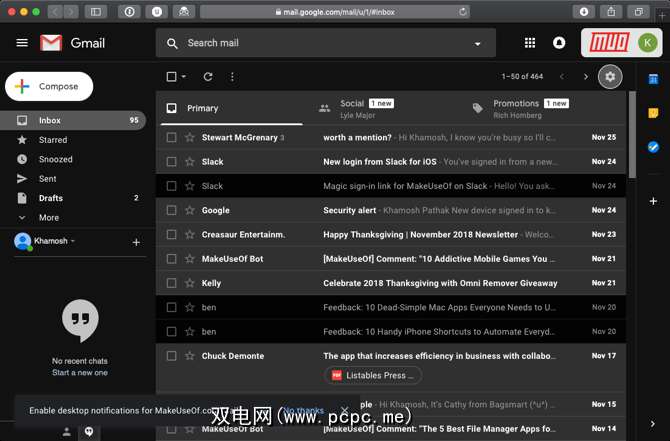Image resolution: width=670 pixels, height=441 pixels.
Task: Check the Dead-Simple Mac Apps feedback email
Action: tap(171, 307)
